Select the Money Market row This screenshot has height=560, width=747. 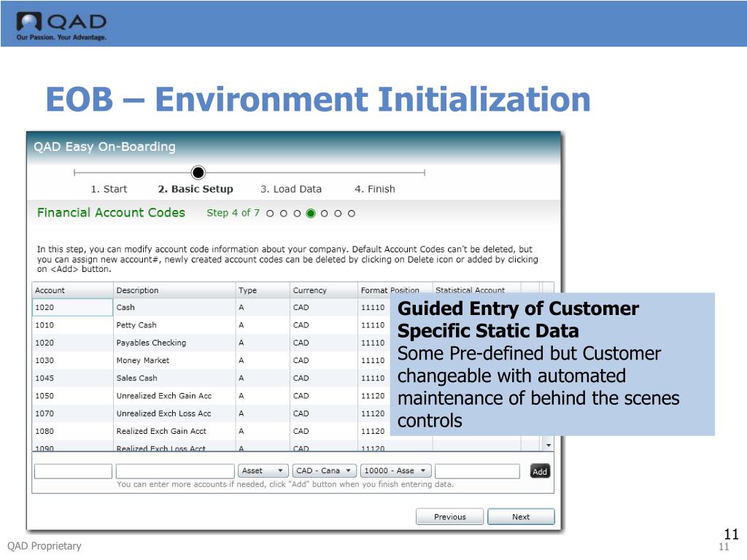[x=211, y=360]
